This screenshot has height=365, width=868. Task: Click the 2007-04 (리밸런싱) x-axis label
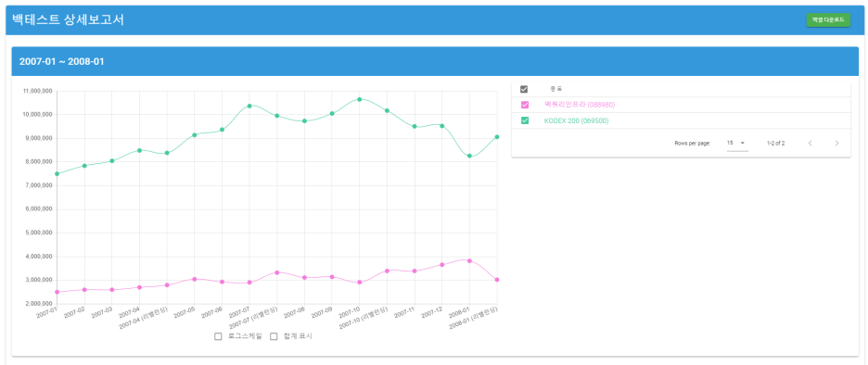[144, 318]
